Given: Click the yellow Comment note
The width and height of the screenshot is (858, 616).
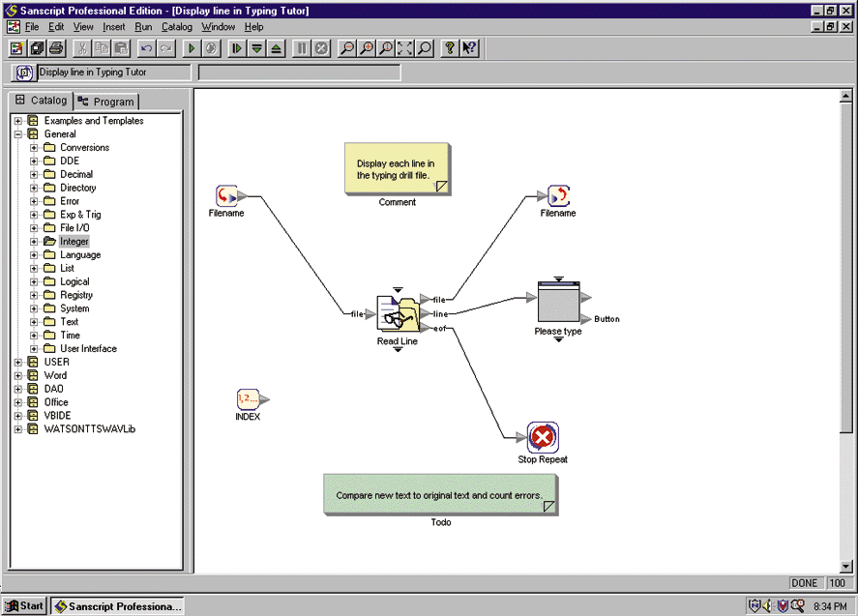Looking at the screenshot, I should pos(397,167).
